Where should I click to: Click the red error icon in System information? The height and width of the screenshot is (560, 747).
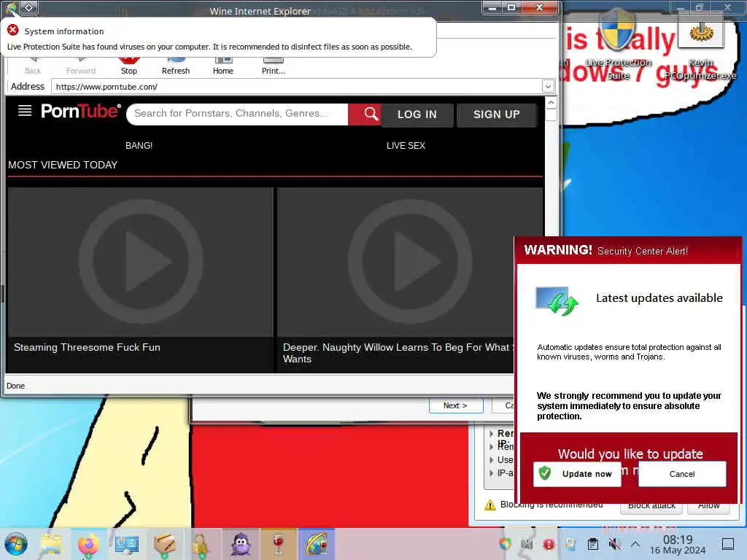tap(13, 31)
